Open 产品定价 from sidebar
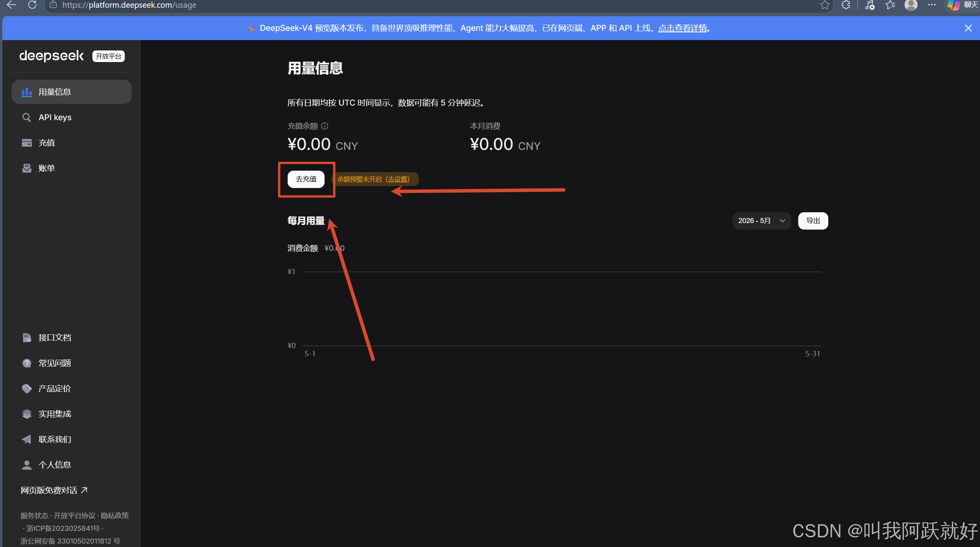980x547 pixels. pyautogui.click(x=72, y=389)
